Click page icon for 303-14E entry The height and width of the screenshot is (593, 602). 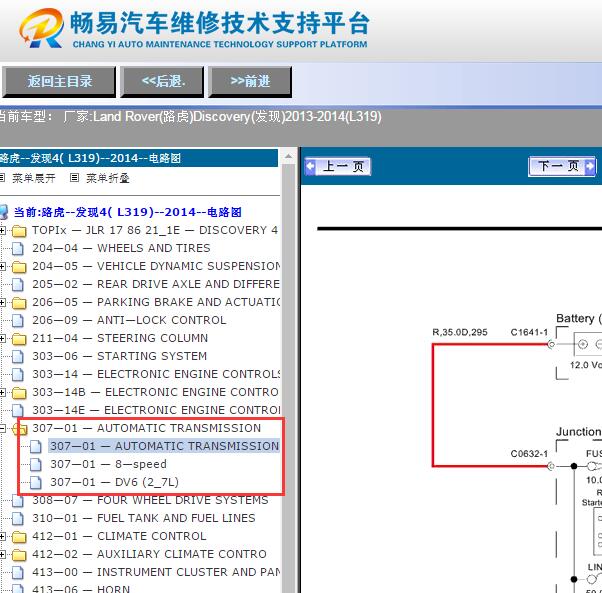click(18, 411)
